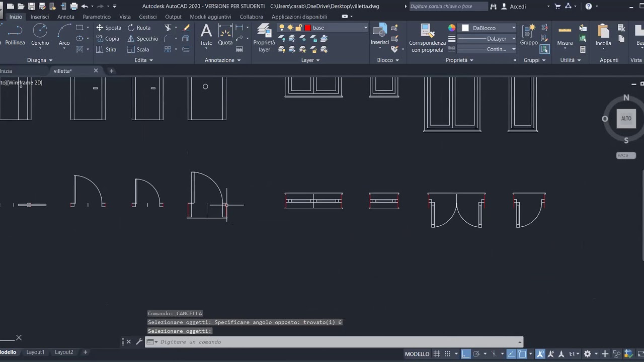Expand the Layer panel

(x=310, y=60)
